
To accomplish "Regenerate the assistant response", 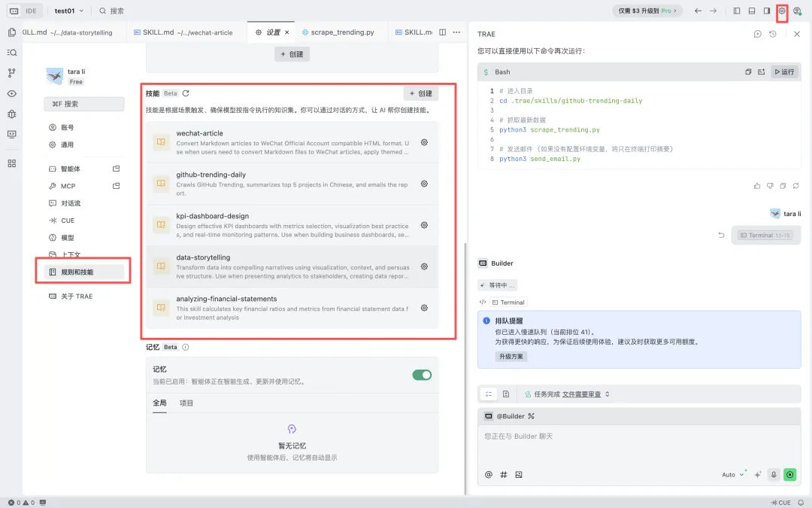I will 796,186.
